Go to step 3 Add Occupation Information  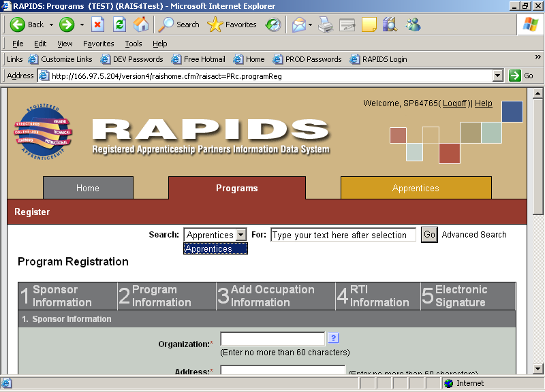click(x=276, y=296)
